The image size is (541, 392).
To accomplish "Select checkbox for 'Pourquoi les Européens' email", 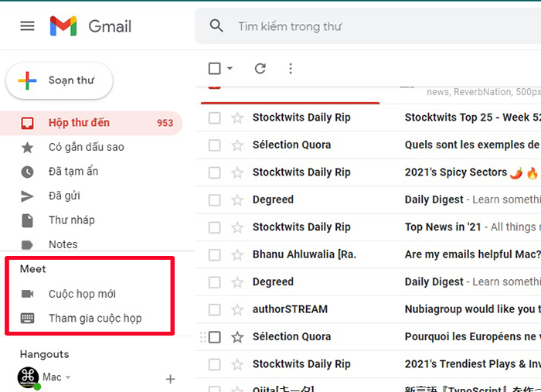I will (215, 337).
